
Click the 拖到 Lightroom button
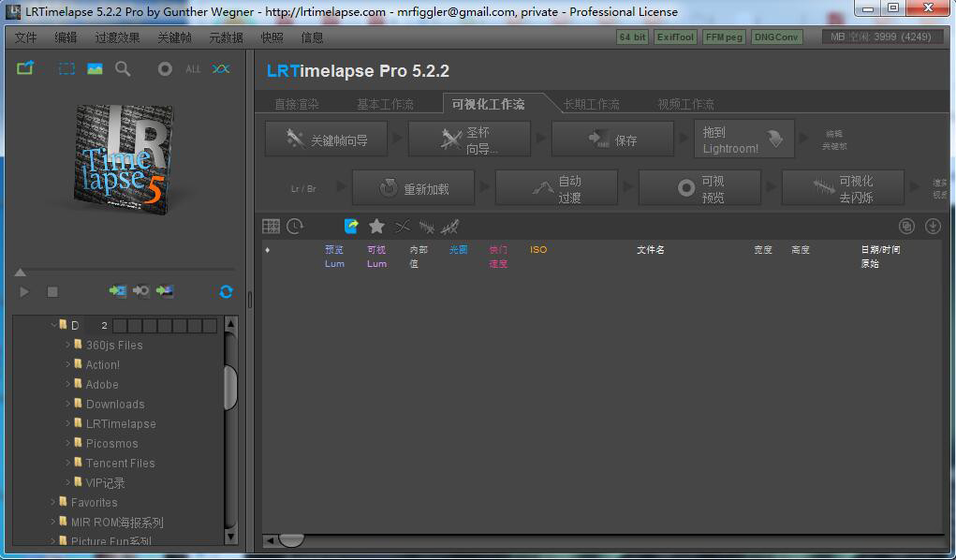click(x=744, y=140)
